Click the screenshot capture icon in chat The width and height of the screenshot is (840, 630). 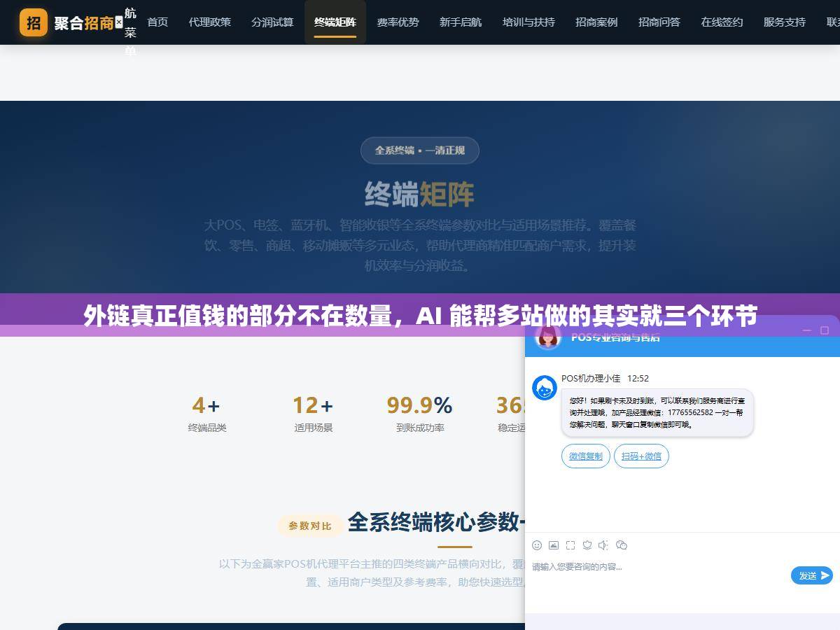pyautogui.click(x=570, y=545)
